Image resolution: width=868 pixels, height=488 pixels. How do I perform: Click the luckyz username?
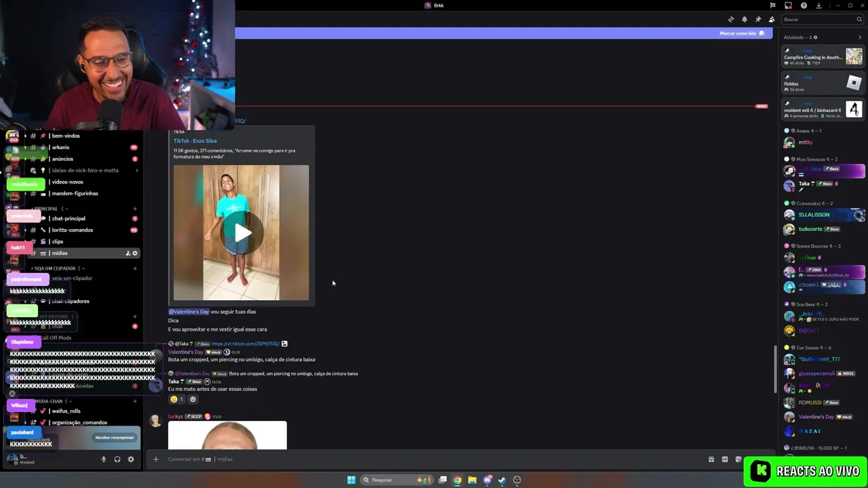pos(175,416)
